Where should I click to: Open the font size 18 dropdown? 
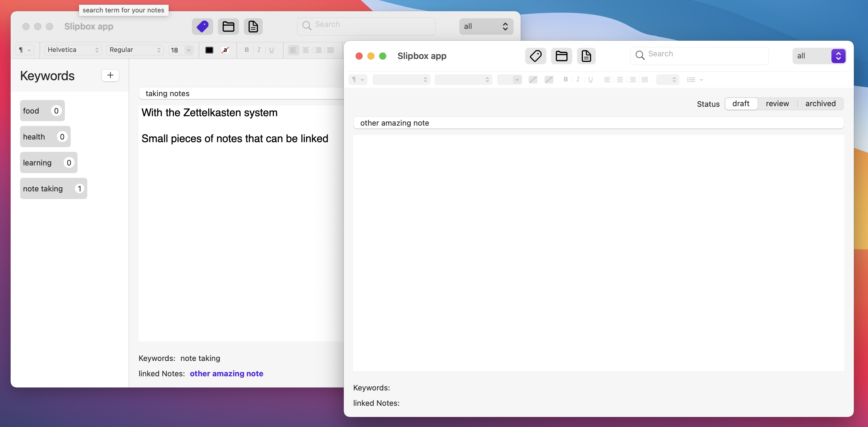click(x=181, y=50)
